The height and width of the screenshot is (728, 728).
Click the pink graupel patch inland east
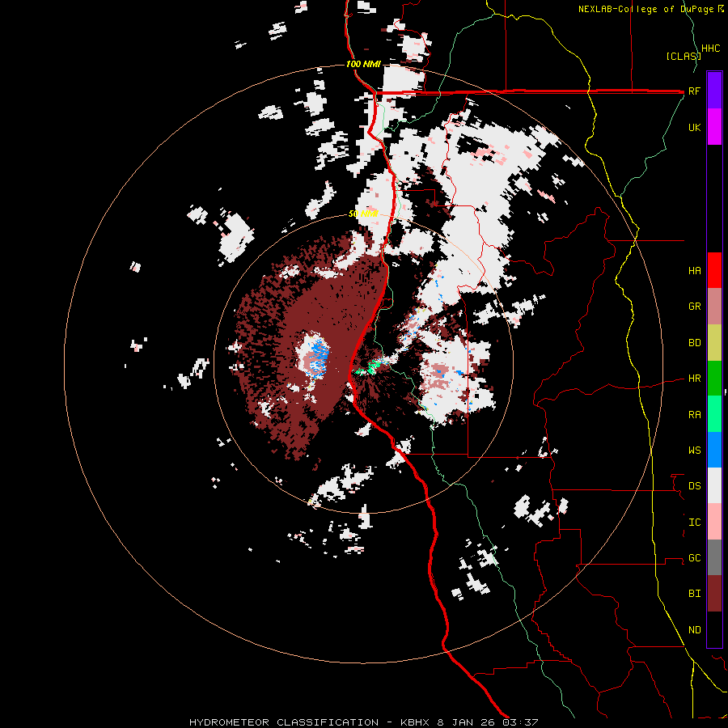click(438, 377)
